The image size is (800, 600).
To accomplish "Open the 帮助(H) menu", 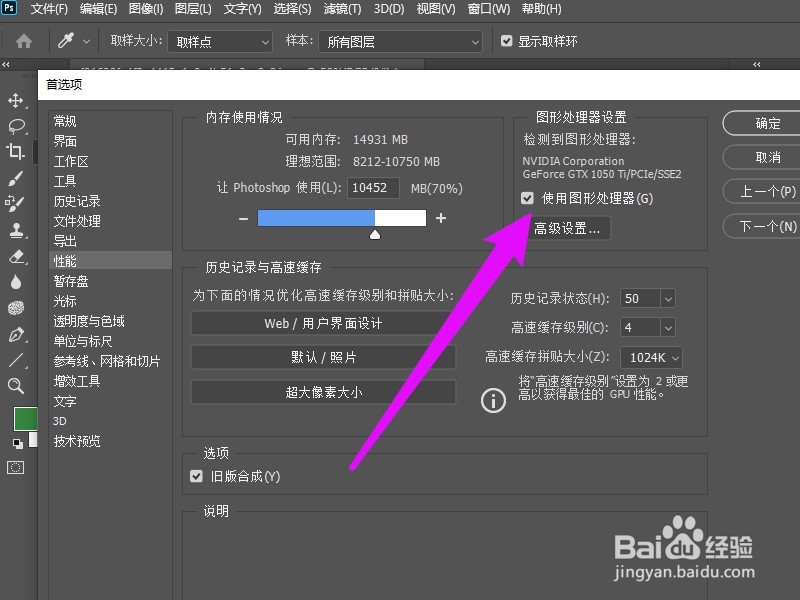I will coord(541,9).
